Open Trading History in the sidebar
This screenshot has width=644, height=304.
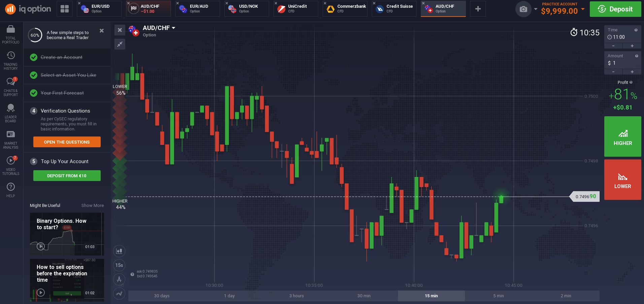11,61
